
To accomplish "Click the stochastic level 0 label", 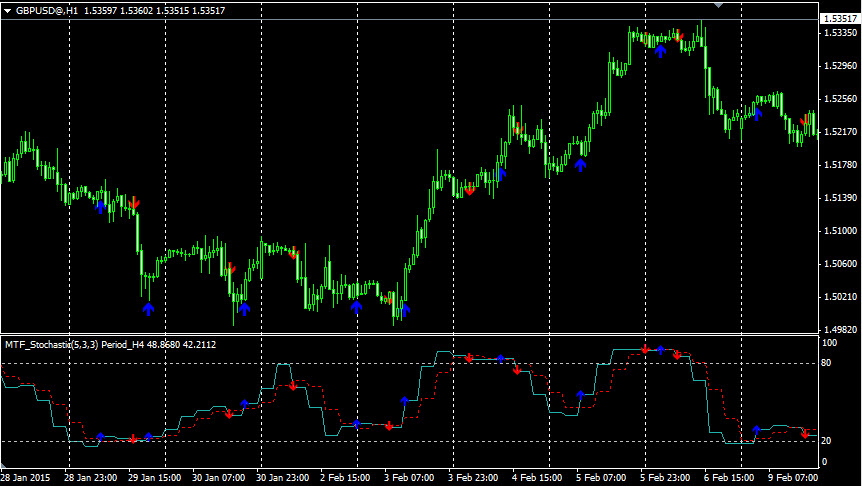I will click(824, 462).
